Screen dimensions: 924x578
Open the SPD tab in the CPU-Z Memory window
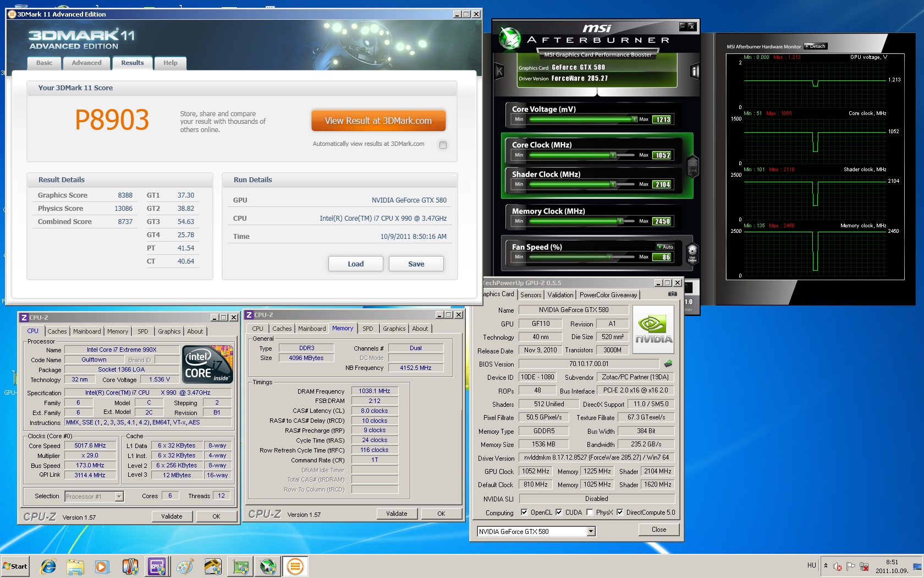368,329
